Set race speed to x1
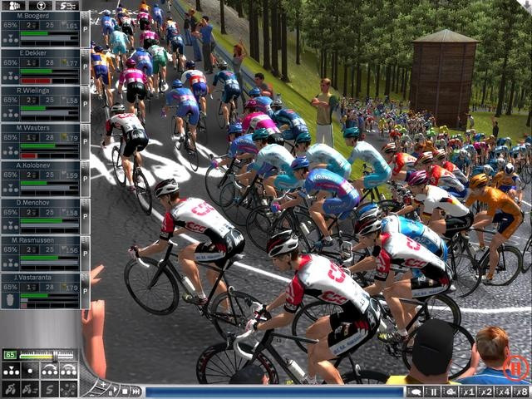532x399 pixels. point(469,392)
